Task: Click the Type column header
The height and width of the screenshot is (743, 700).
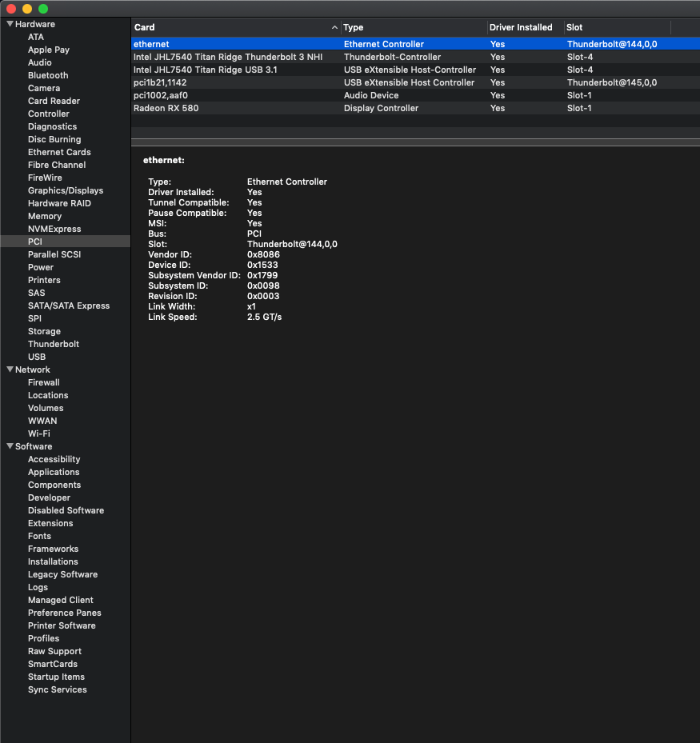Action: pos(413,27)
